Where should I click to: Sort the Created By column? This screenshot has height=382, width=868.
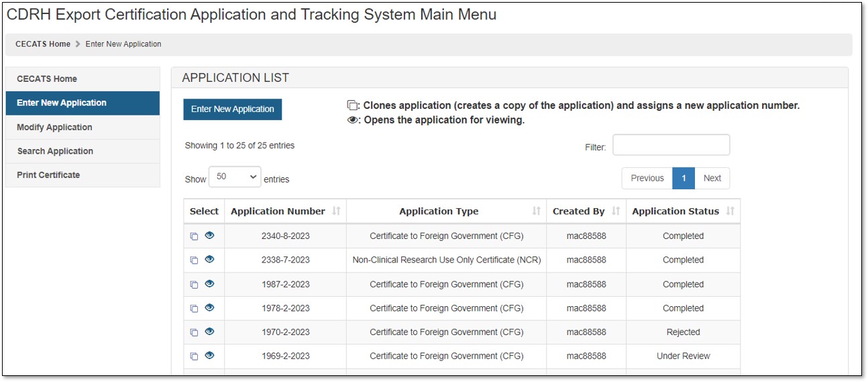click(x=615, y=211)
